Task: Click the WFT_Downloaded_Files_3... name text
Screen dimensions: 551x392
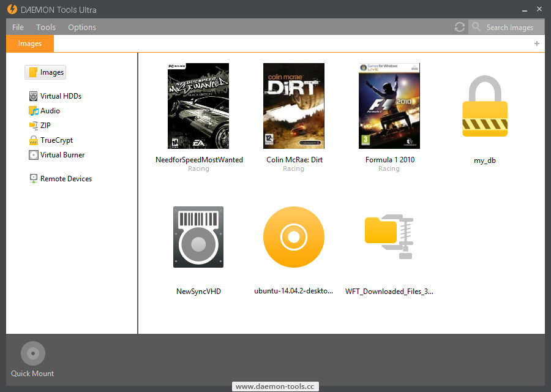Action: coord(389,292)
